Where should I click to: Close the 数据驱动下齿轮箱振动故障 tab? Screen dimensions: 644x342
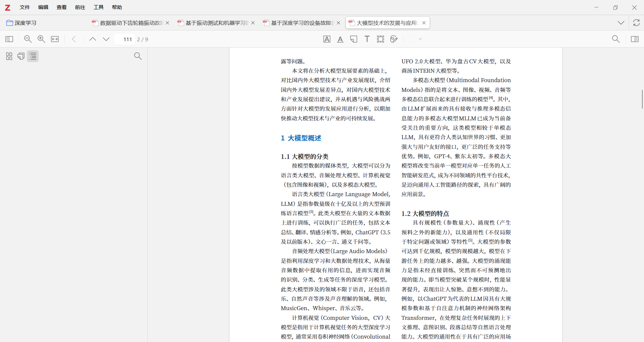(x=167, y=23)
